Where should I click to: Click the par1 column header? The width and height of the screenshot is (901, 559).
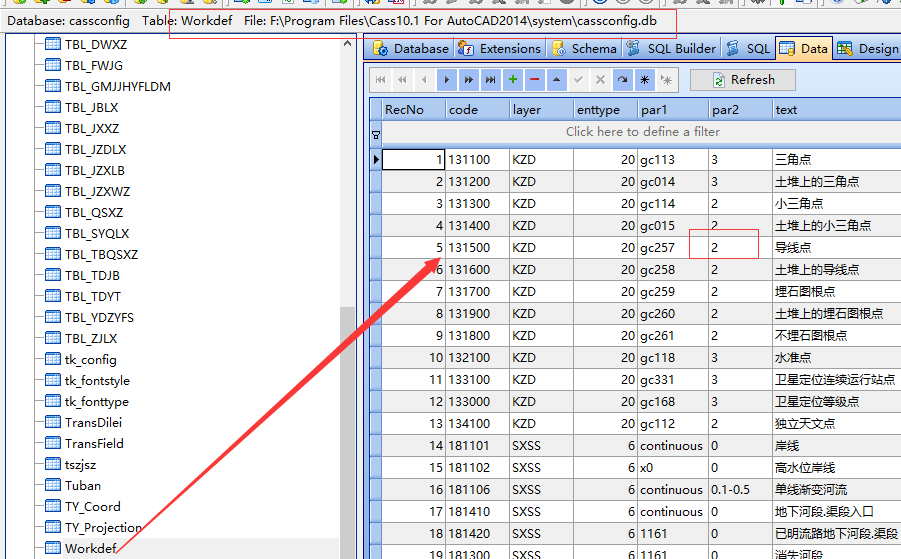click(673, 110)
